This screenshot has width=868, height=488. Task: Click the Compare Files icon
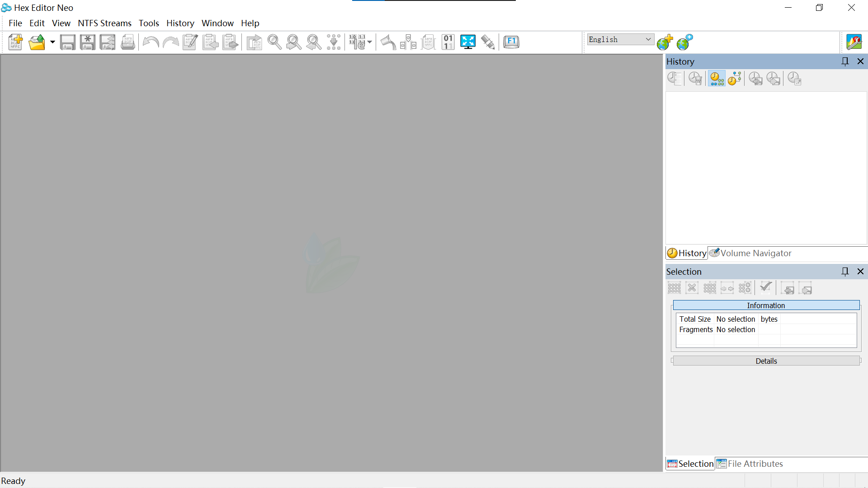[254, 42]
